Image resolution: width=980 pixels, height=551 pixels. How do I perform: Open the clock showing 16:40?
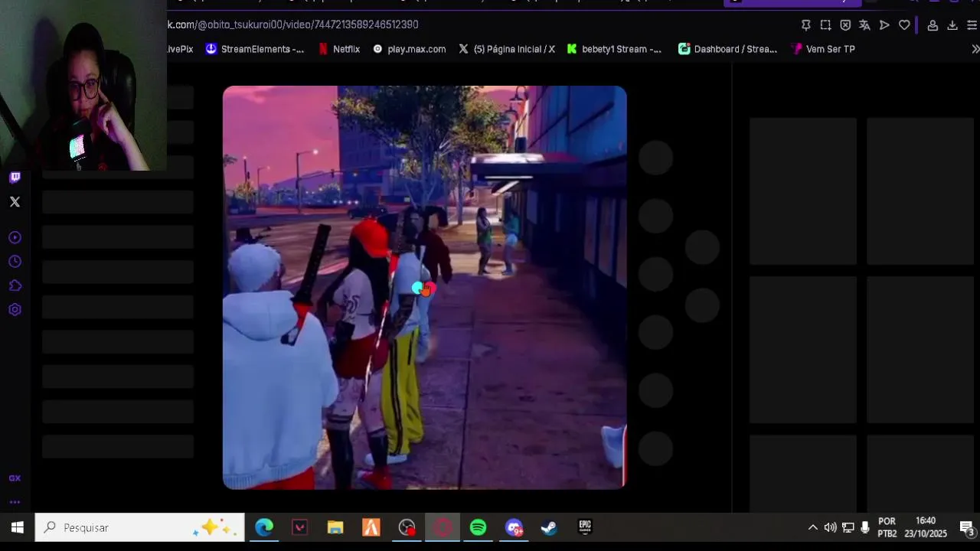tap(926, 528)
